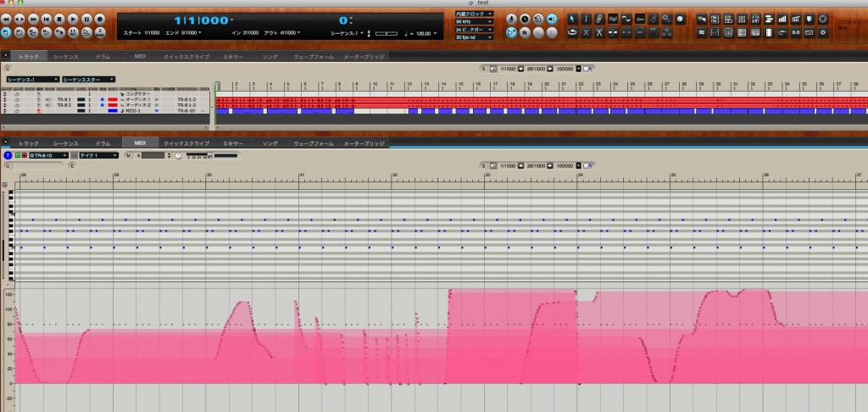Screen dimensions: 868x412
Task: Open the 120.00 tempo dropdown arrow
Action: [x=435, y=34]
